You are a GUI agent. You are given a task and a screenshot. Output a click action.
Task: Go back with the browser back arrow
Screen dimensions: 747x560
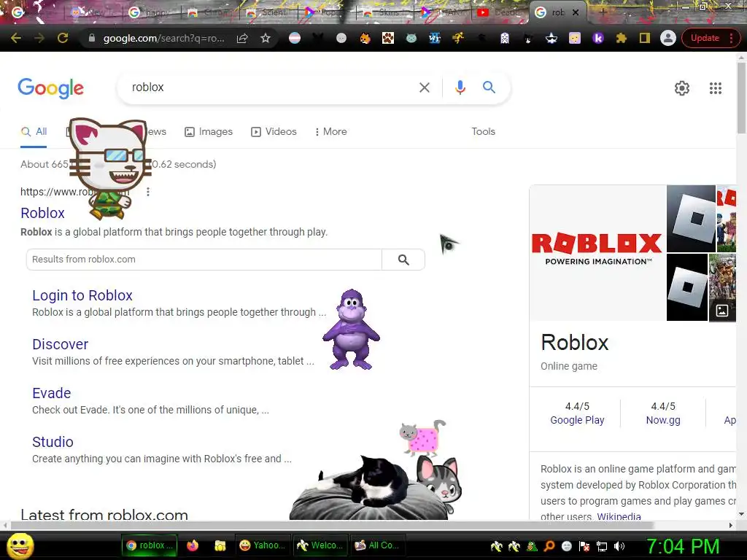pyautogui.click(x=16, y=38)
